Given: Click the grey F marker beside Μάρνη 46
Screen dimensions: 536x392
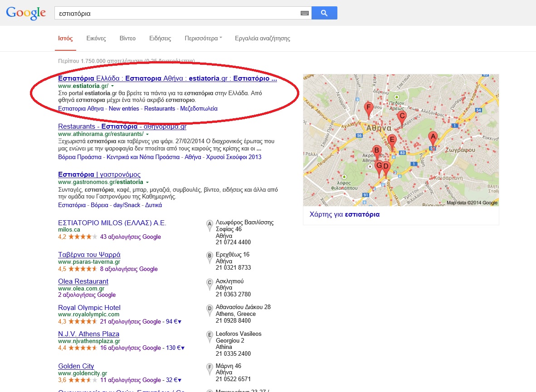Looking at the screenshot, I should coord(210,369).
